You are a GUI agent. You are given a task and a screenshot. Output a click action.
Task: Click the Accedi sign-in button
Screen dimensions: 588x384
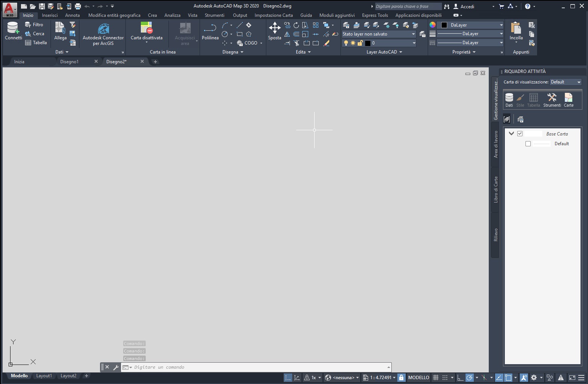(464, 6)
